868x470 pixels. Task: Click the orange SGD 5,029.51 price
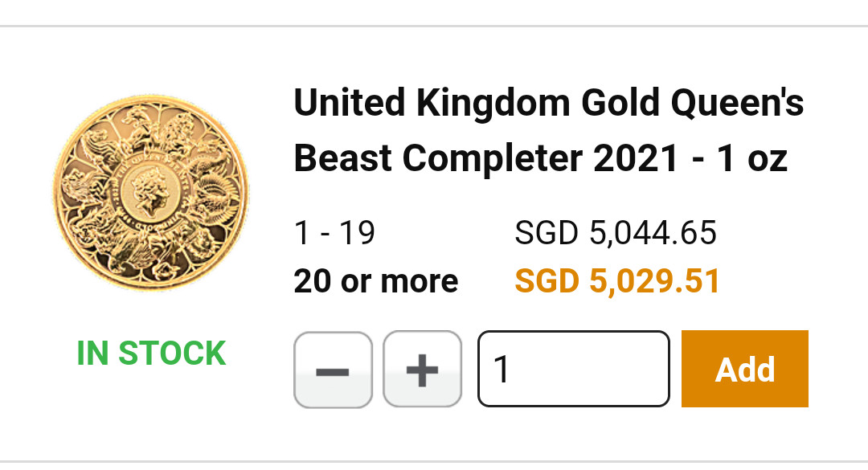coord(617,281)
